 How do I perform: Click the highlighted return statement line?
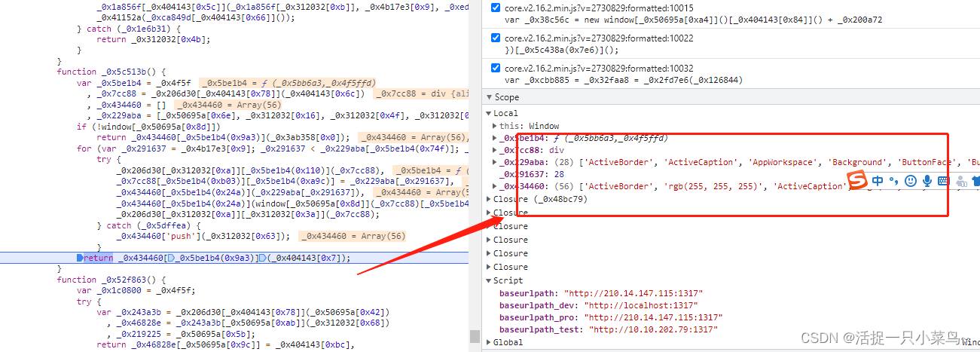coord(226,258)
